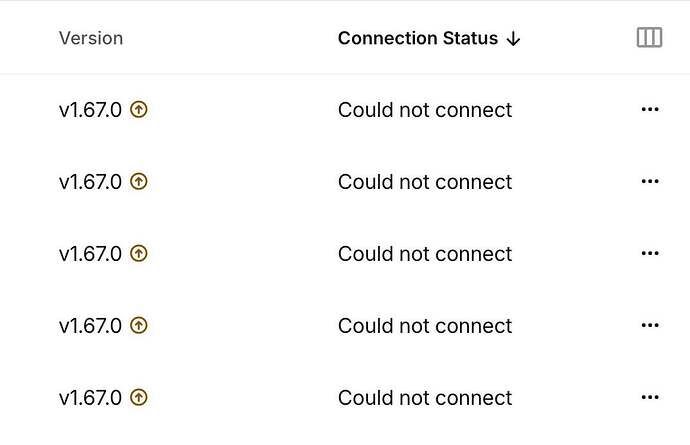Click the Version column header
690x445 pixels.
[x=91, y=38]
